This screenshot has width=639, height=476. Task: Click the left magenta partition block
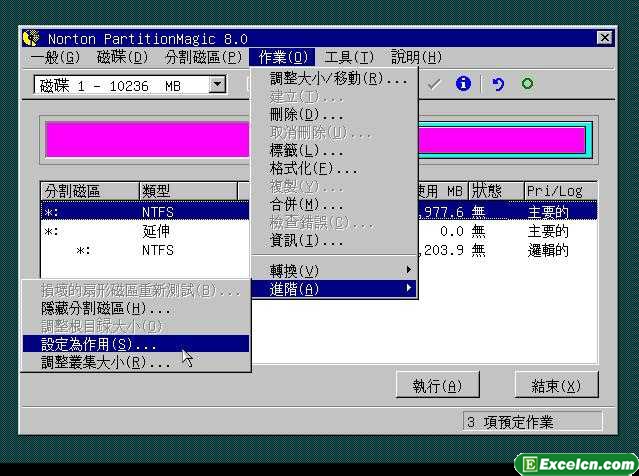(x=148, y=139)
